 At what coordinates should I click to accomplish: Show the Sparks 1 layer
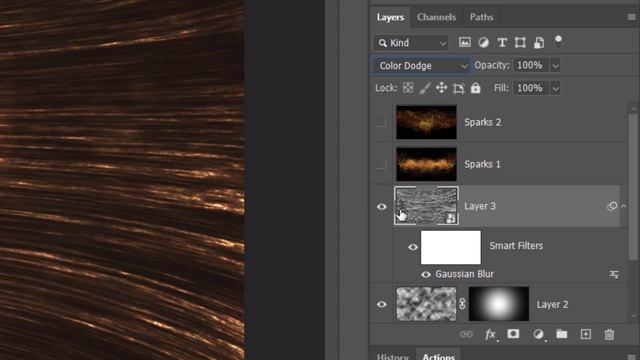[381, 164]
